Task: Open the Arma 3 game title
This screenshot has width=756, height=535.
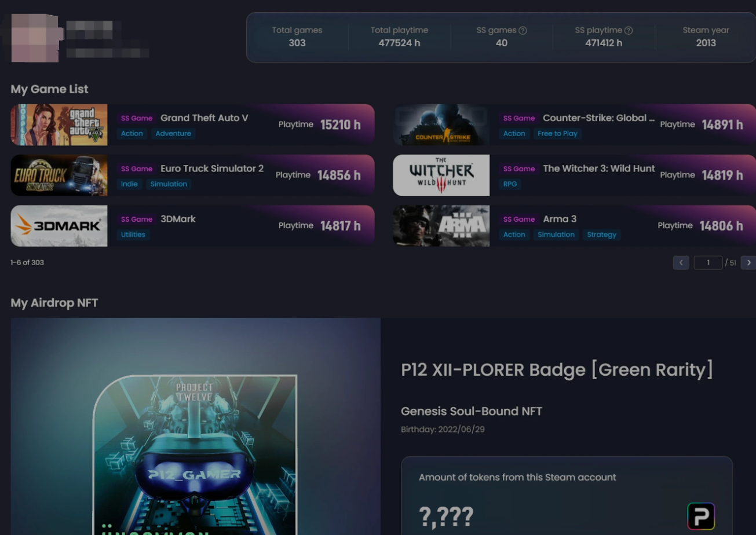Action: [x=560, y=219]
